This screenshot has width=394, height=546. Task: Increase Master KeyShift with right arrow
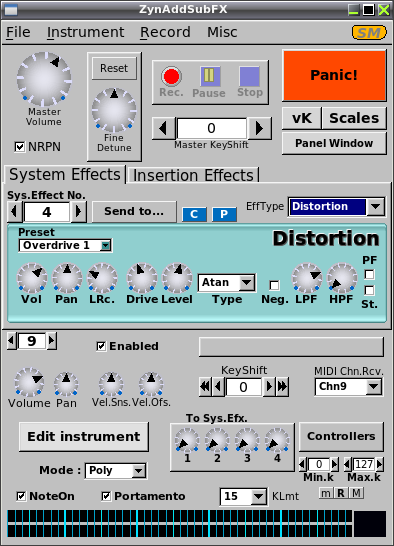259,128
